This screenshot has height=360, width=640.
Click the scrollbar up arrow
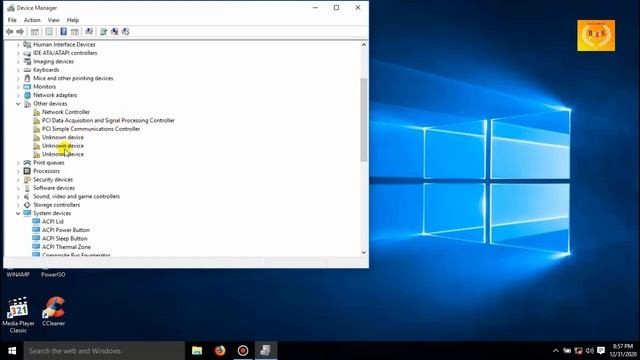(364, 44)
